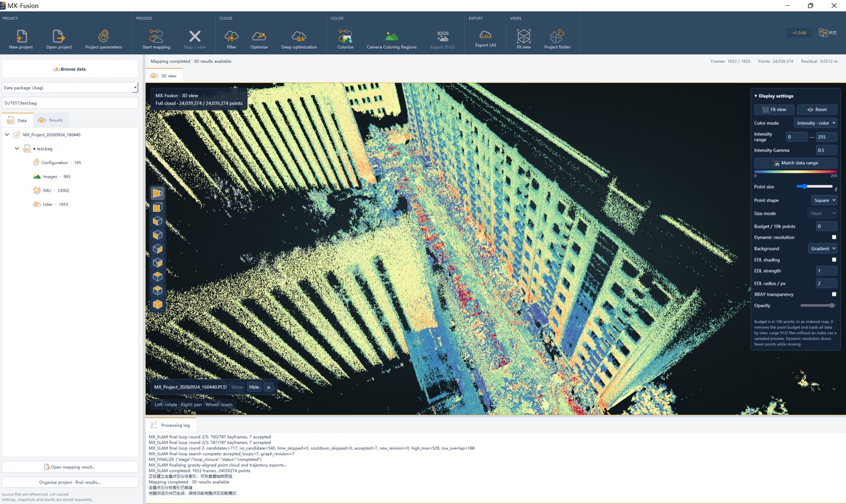Click the Export LAS icon
846x504 pixels.
coord(485,35)
